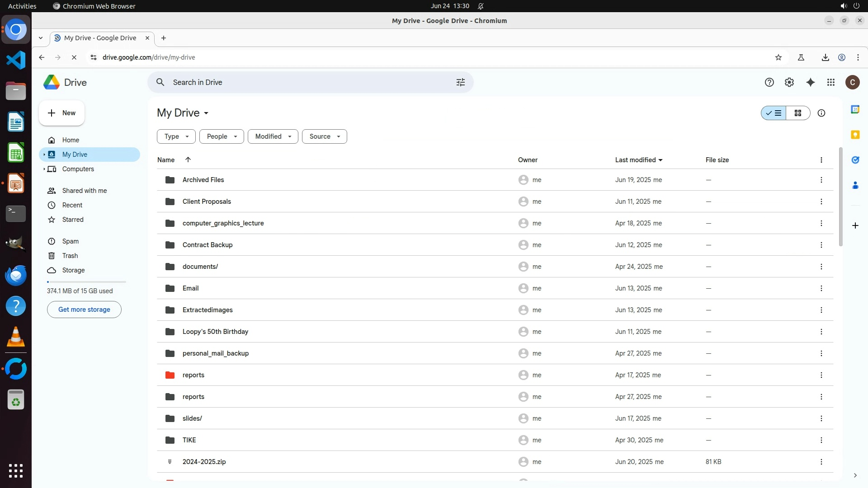This screenshot has height=488, width=868.
Task: Open advanced search filter options icon
Action: (460, 82)
